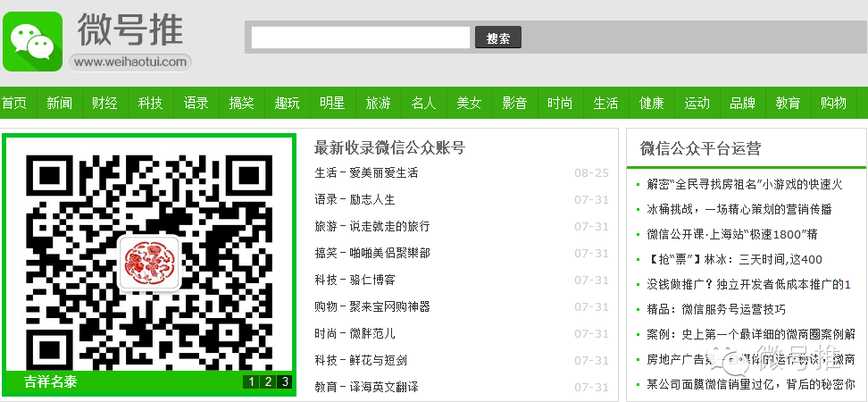Go to the 运动 category
The image size is (868, 402).
697,103
